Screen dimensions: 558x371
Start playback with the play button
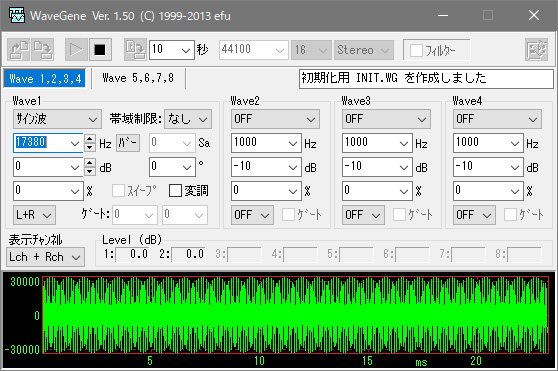[76, 49]
